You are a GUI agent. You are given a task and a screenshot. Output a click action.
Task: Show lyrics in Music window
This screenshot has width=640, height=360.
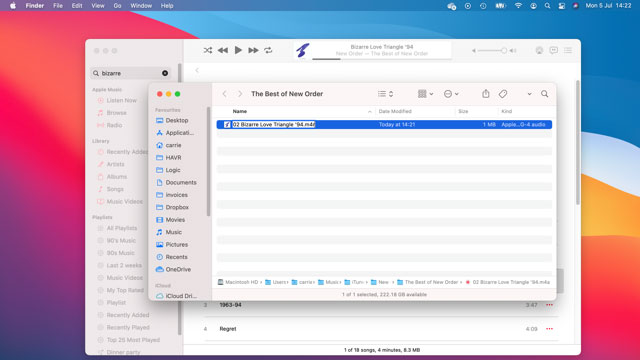coord(553,50)
